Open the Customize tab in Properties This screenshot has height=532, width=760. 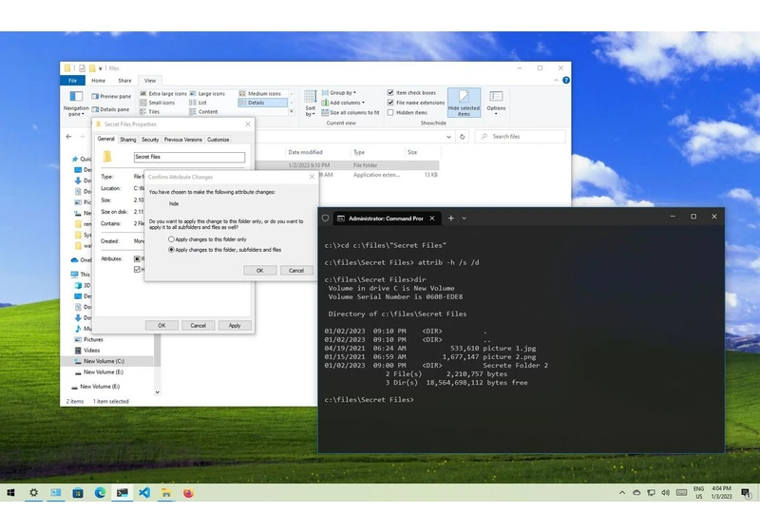(218, 140)
